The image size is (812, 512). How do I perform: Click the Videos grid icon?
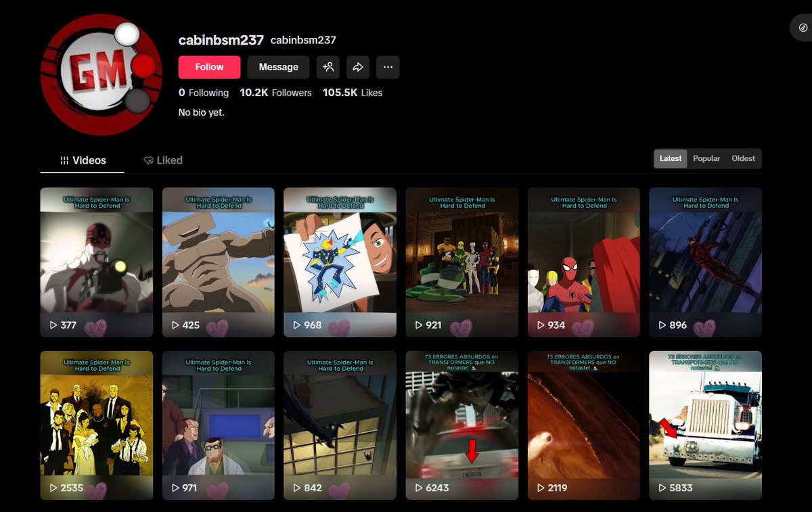pos(64,160)
